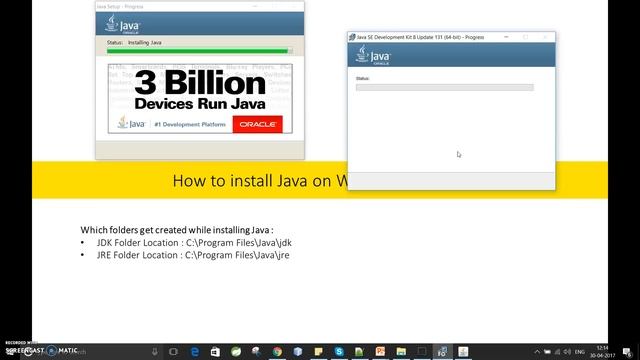Click 'JDK Folder Location' bullet line

pos(194,243)
